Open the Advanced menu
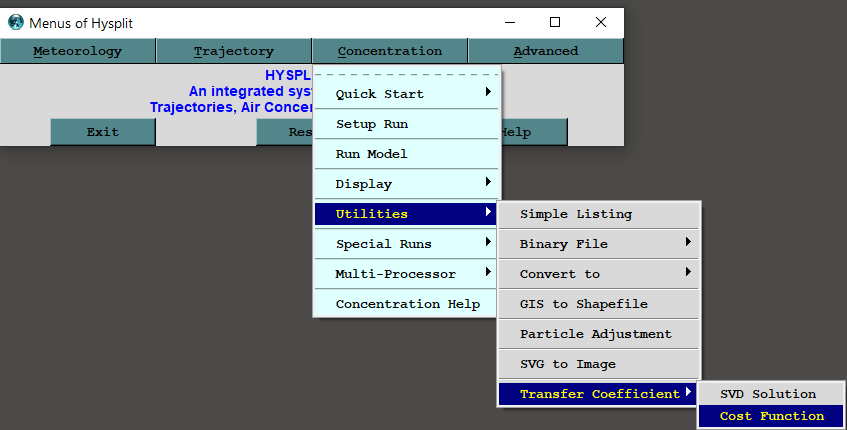This screenshot has height=430, width=847. point(545,51)
